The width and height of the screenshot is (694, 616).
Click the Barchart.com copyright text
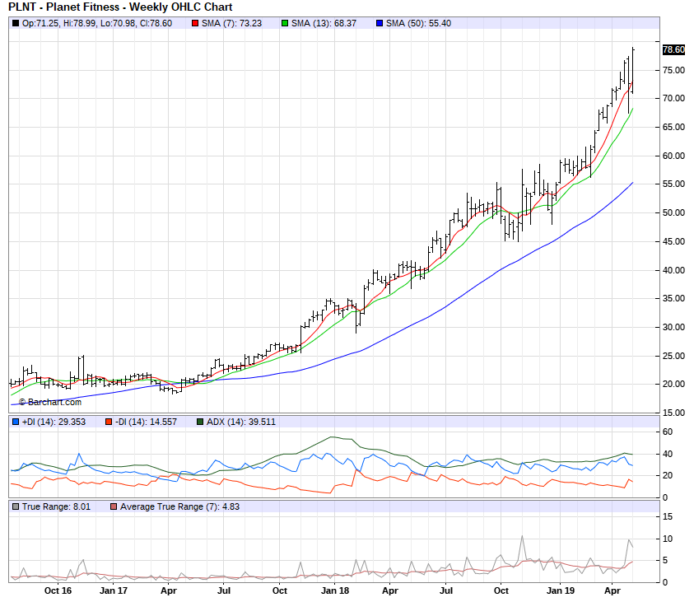pyautogui.click(x=50, y=402)
